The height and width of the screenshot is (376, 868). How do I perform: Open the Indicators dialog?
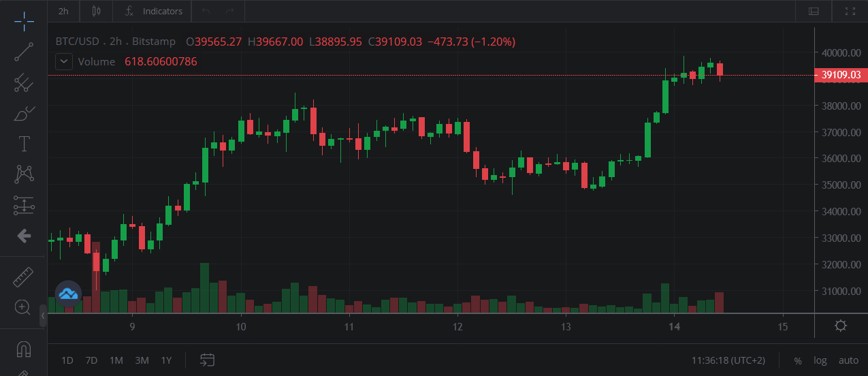coord(153,11)
